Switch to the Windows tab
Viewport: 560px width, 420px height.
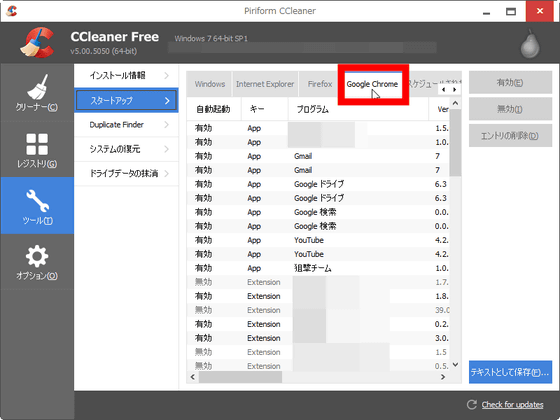click(210, 84)
